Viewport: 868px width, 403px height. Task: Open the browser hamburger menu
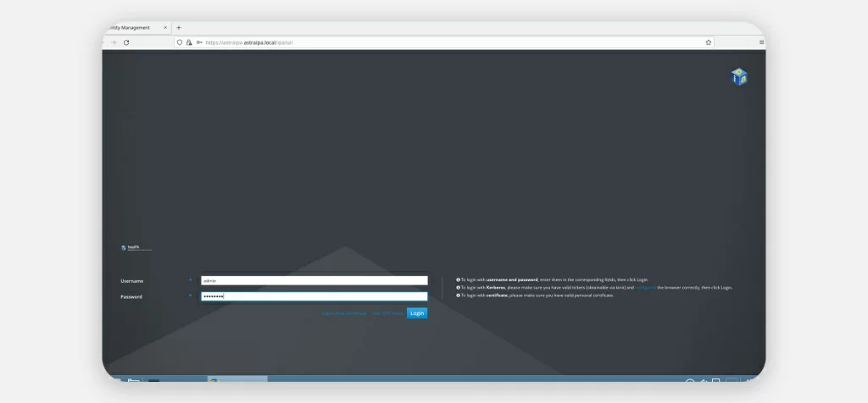pos(761,42)
